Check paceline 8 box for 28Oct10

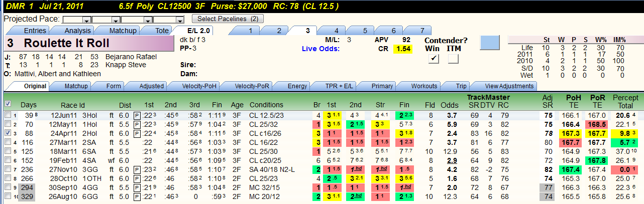point(7,178)
